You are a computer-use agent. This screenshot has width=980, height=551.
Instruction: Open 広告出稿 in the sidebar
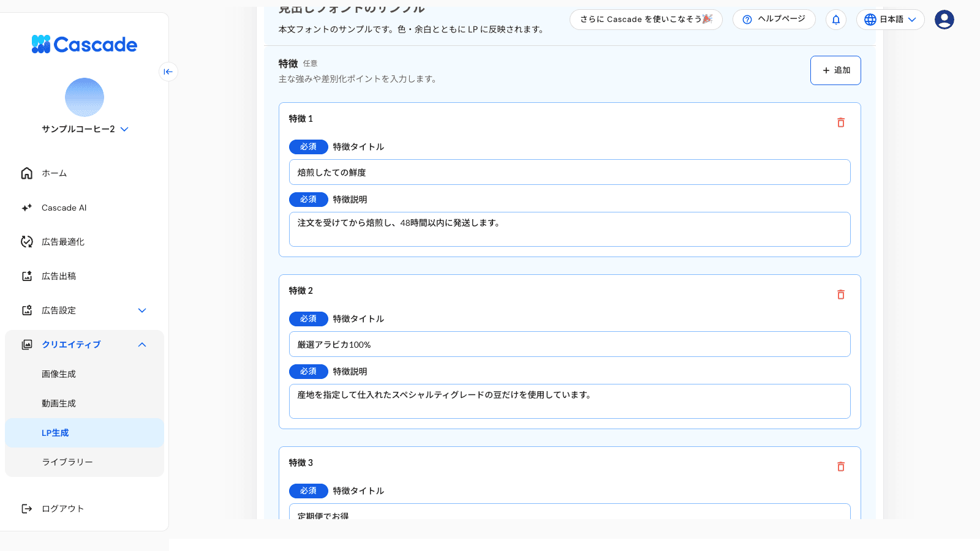pos(85,276)
